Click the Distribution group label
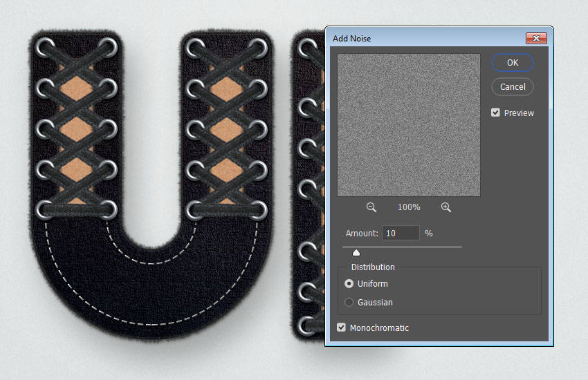 coord(373,267)
